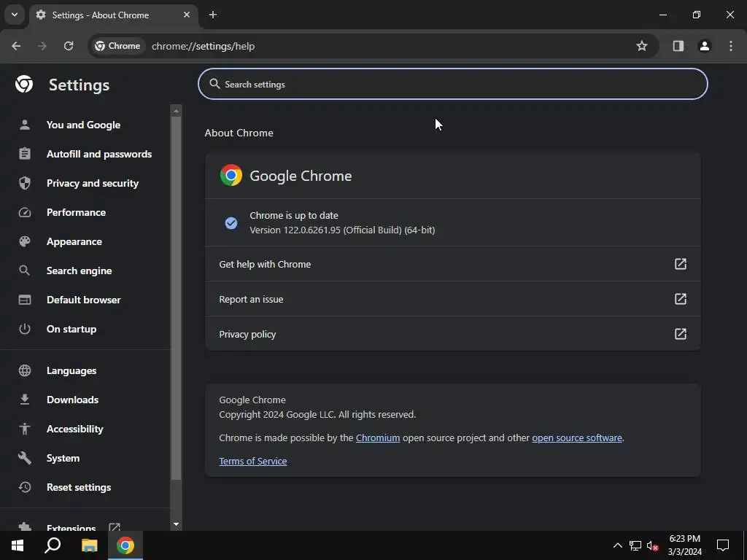Click Chrome icon in the taskbar

[125, 545]
